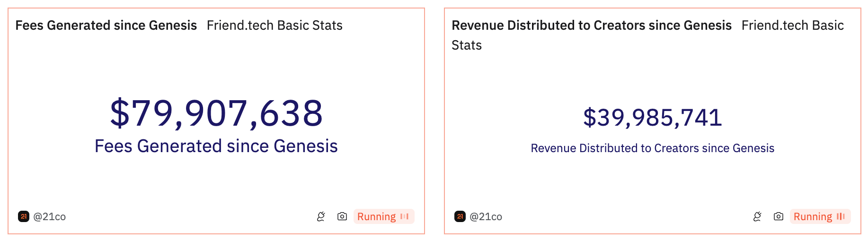
Task: Visit @21co profile from Fees Generated card
Action: (x=50, y=217)
